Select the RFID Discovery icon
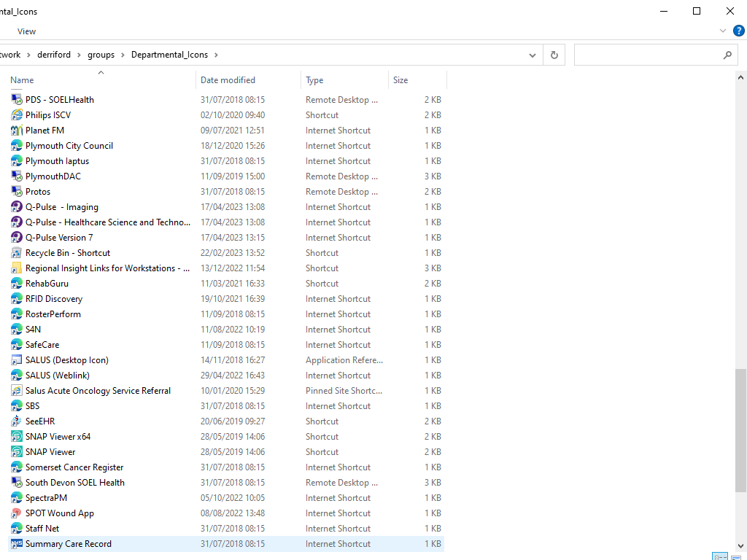This screenshot has height=560, width=747. [x=17, y=298]
